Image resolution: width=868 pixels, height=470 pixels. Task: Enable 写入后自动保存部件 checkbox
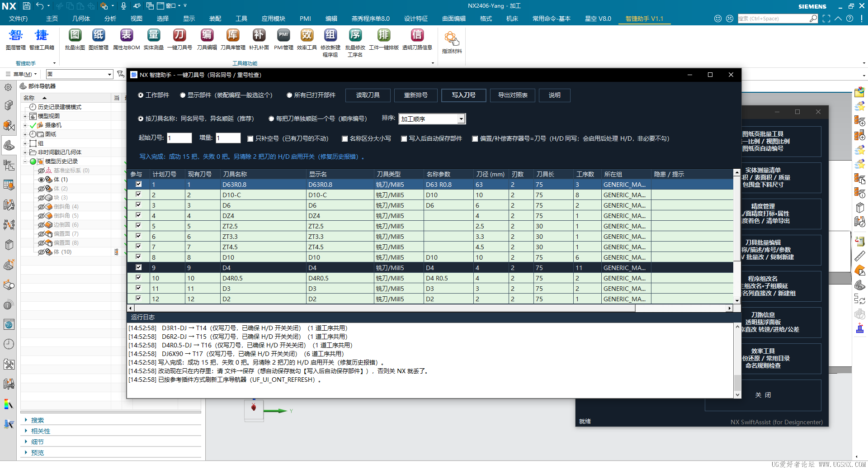pyautogui.click(x=404, y=139)
